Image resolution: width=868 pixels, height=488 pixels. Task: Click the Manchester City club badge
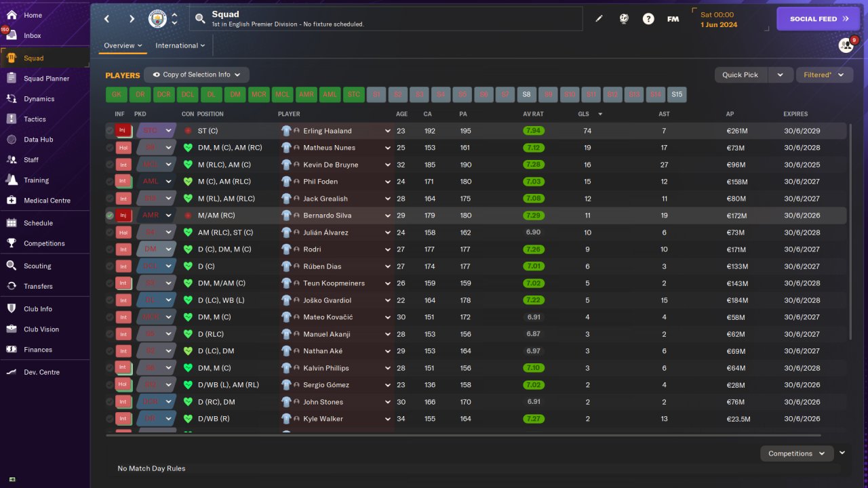[157, 19]
